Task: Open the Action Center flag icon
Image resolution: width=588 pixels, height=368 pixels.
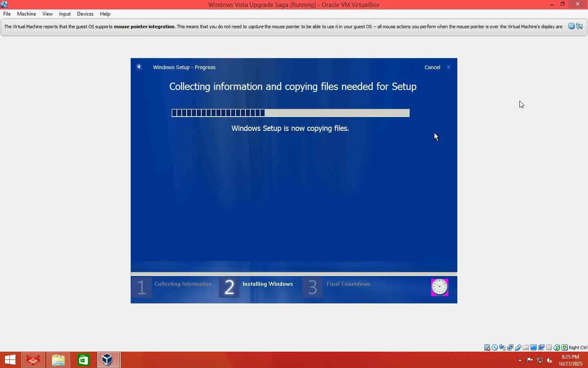Action: click(530, 360)
